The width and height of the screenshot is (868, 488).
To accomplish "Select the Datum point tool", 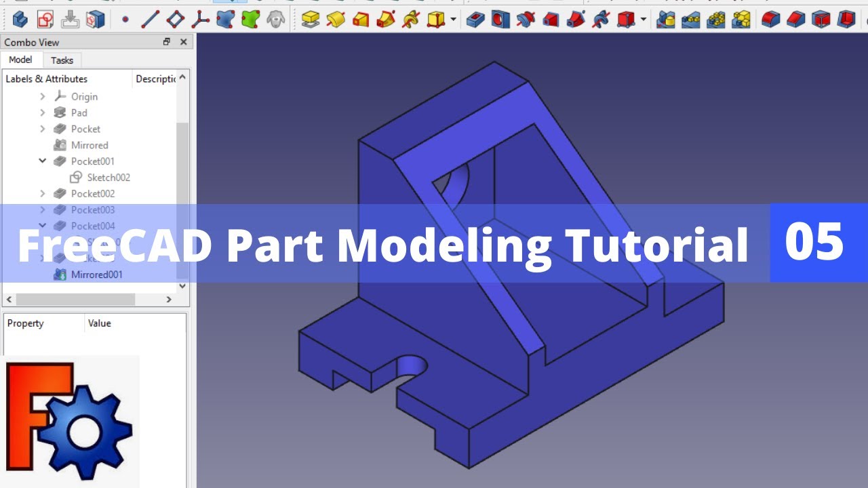I will (125, 20).
